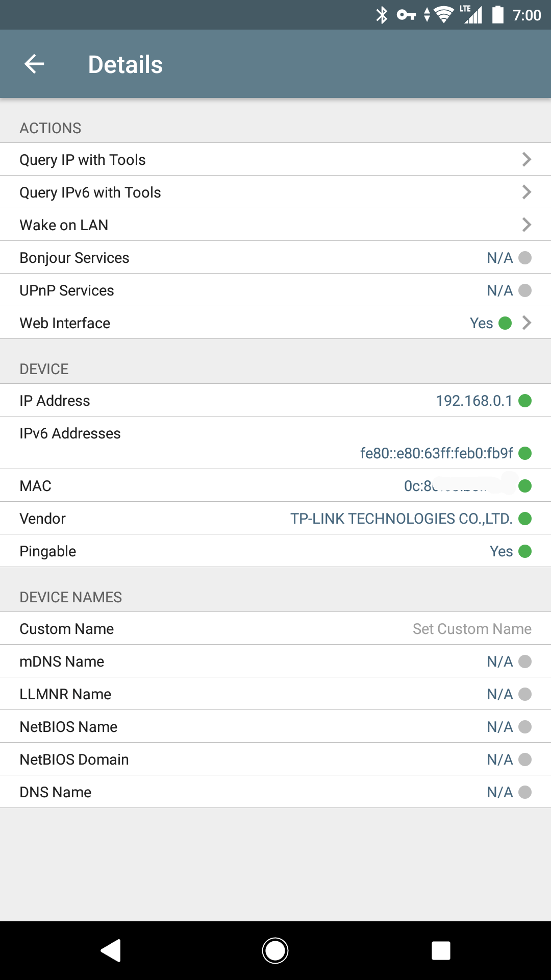Image resolution: width=551 pixels, height=980 pixels.
Task: Tap the green dot beside IP Address
Action: [x=525, y=401]
